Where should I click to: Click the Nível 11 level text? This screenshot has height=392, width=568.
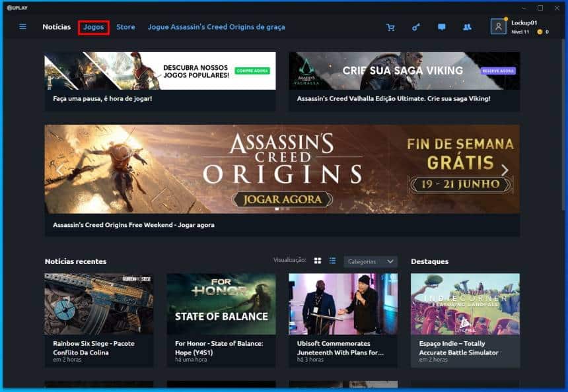(520, 32)
